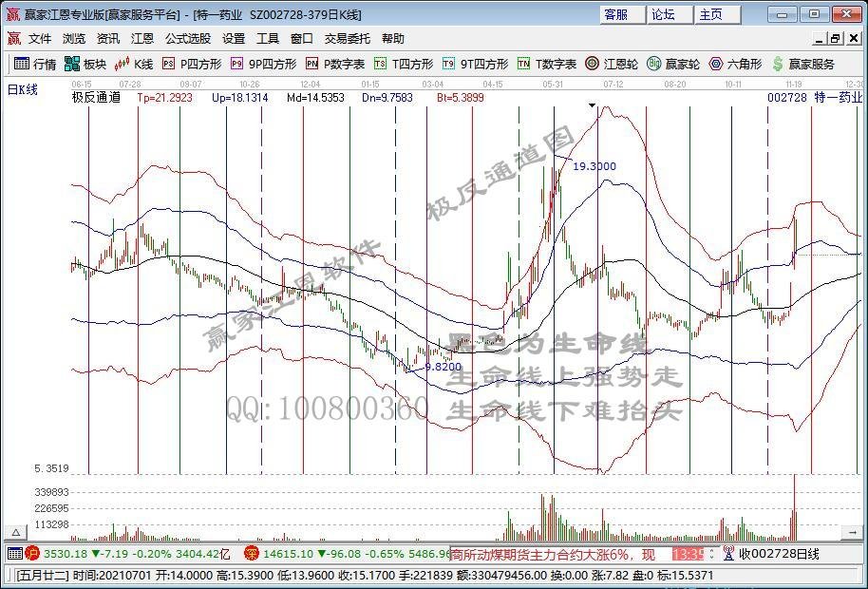Viewport: 868px width, 589px height.
Task: Click the 日K线 period label
Action: [x=22, y=89]
